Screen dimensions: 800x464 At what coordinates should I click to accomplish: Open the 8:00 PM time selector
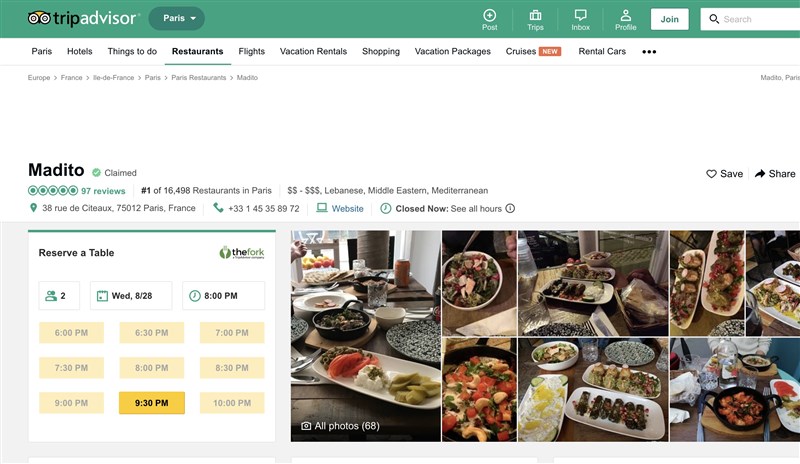click(x=223, y=296)
